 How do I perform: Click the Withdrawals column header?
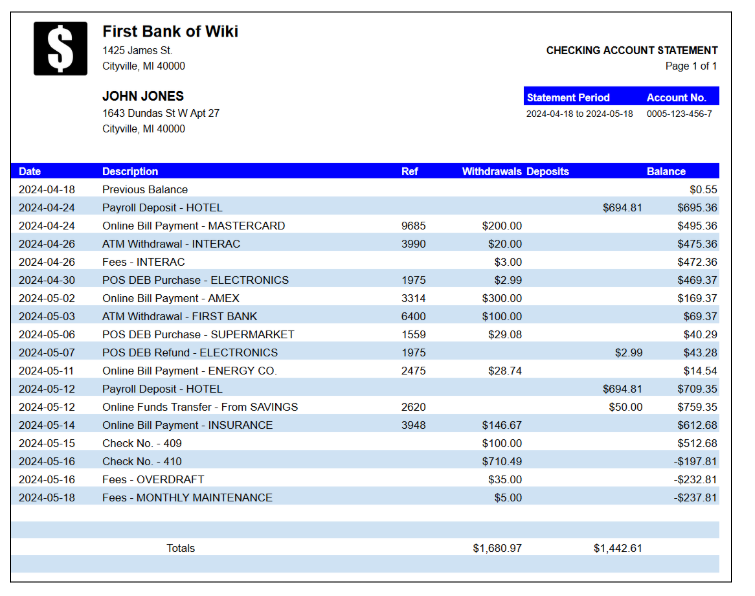(491, 171)
